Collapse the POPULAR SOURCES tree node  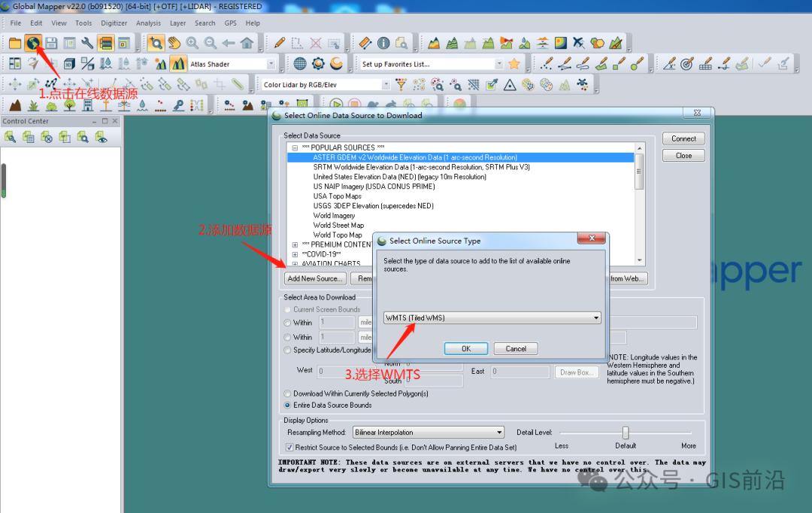point(295,147)
